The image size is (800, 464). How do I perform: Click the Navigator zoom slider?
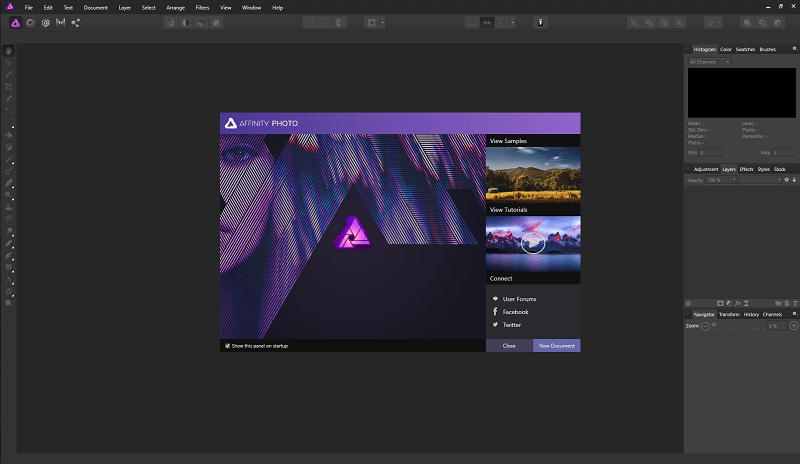737,326
